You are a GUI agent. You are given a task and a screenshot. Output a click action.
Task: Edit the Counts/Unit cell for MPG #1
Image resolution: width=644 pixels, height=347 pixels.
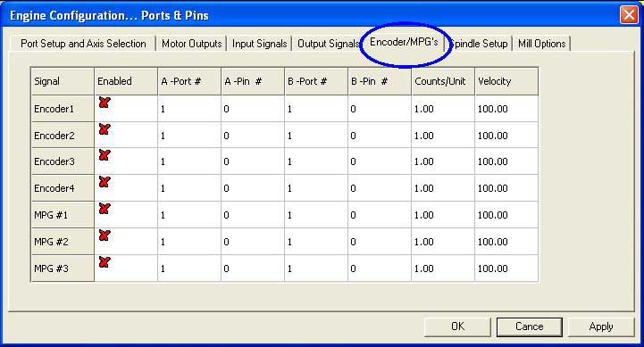click(443, 215)
